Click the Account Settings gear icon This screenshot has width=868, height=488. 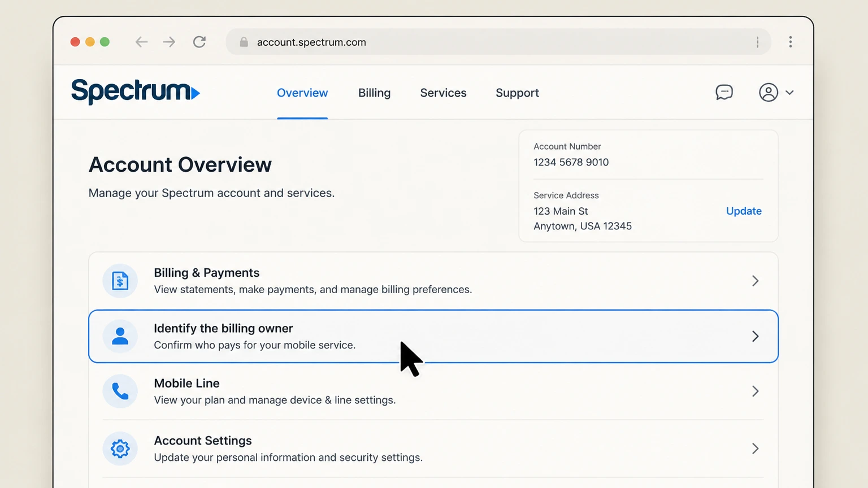coord(120,448)
